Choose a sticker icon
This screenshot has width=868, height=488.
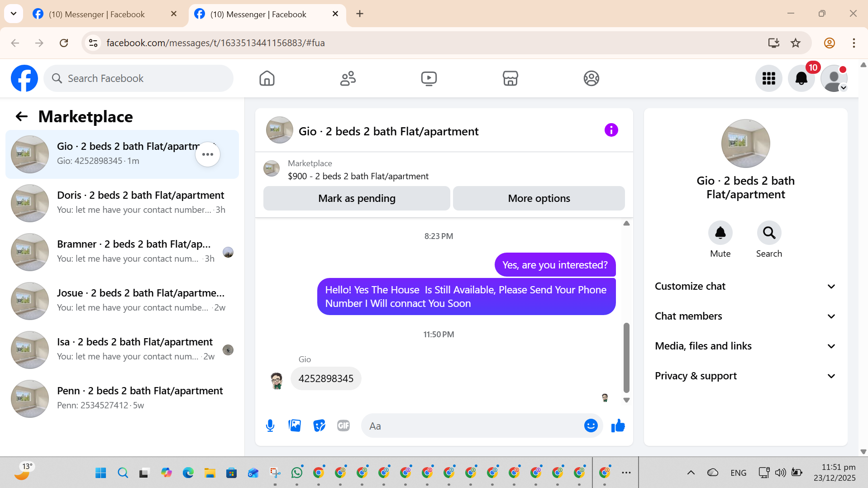click(x=319, y=426)
